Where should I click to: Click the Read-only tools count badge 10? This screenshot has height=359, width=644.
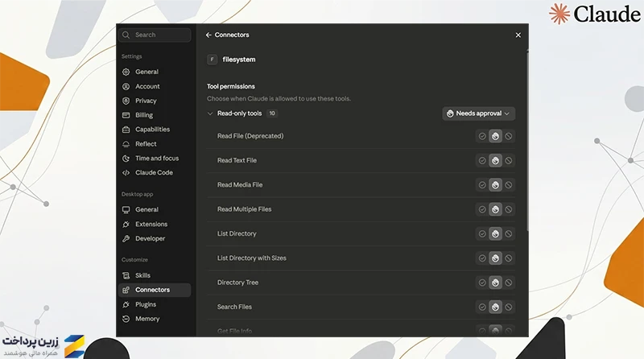click(x=272, y=113)
